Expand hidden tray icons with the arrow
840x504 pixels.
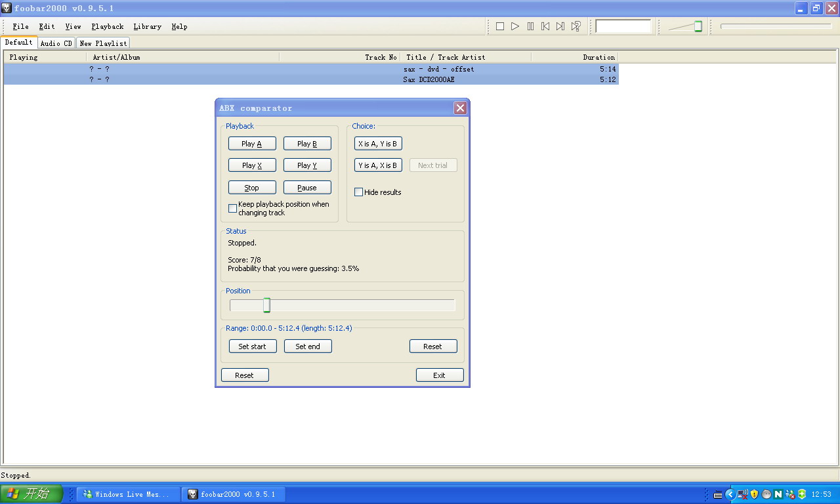pyautogui.click(x=730, y=494)
